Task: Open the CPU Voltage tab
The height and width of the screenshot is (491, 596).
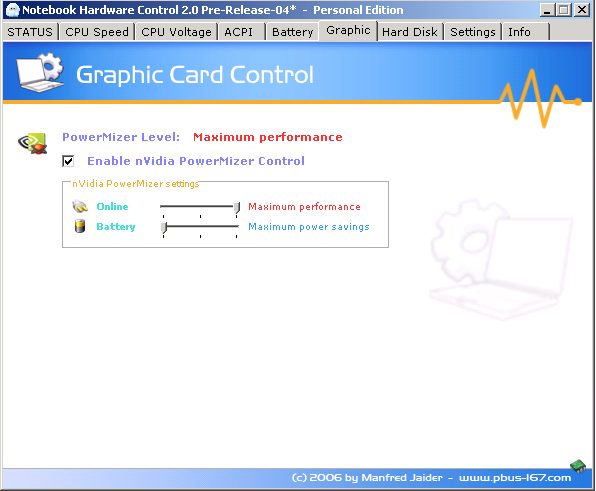Action: click(176, 32)
